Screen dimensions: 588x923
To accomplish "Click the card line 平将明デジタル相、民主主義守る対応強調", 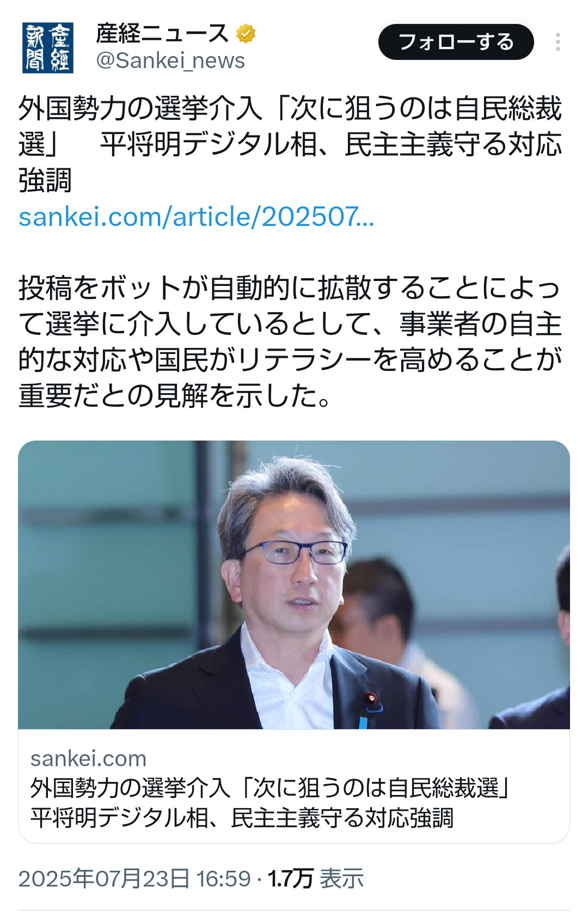I will click(x=242, y=818).
